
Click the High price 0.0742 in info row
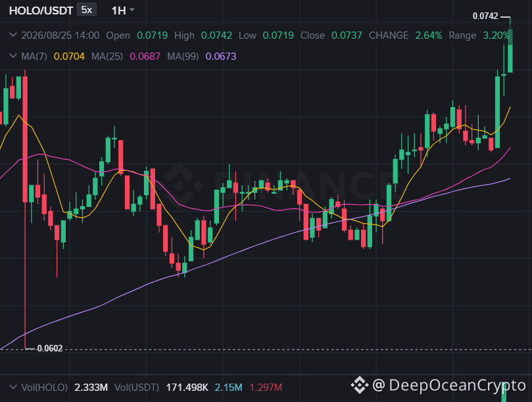click(x=216, y=35)
